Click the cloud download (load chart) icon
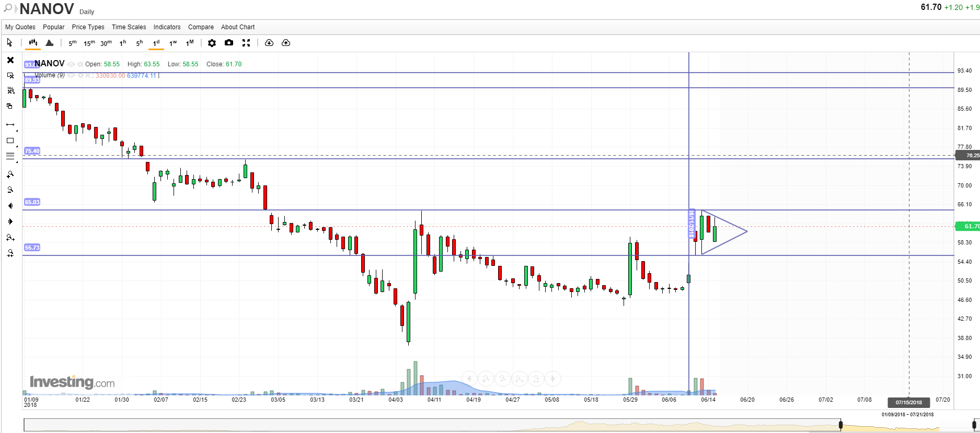 point(269,43)
